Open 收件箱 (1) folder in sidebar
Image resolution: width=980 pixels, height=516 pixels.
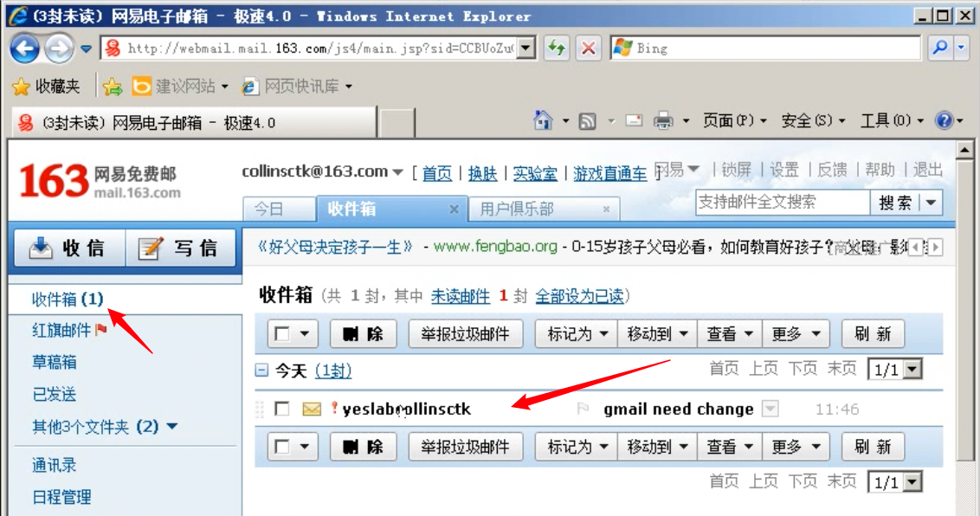click(68, 300)
